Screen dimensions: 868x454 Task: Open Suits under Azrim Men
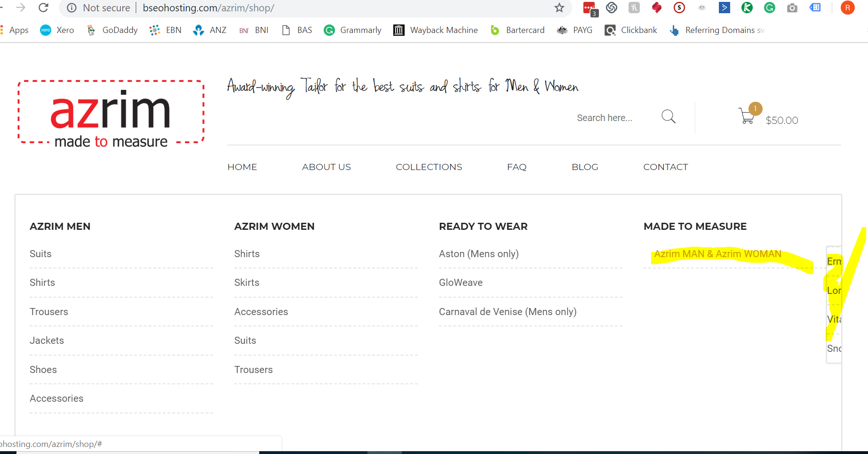pos(40,254)
